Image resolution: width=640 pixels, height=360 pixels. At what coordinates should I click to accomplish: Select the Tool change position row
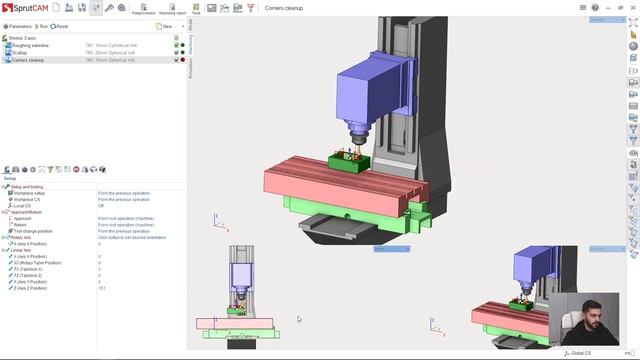93,231
